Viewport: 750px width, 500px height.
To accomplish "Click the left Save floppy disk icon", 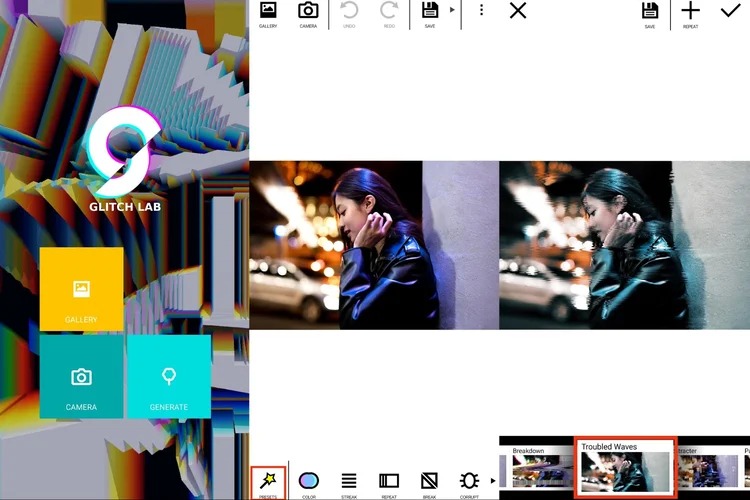I will [430, 10].
